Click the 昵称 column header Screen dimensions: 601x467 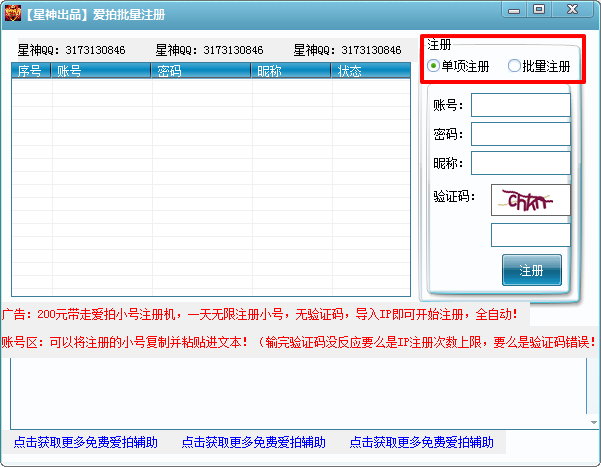tap(291, 71)
